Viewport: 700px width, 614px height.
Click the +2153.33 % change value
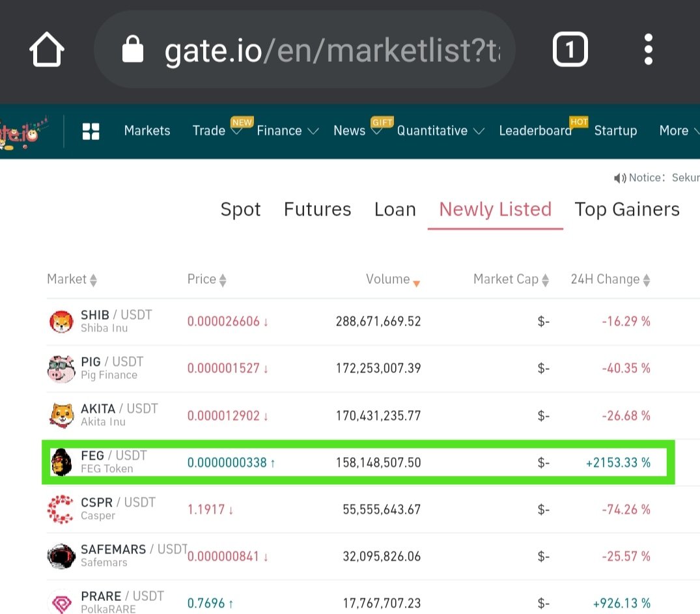[618, 463]
